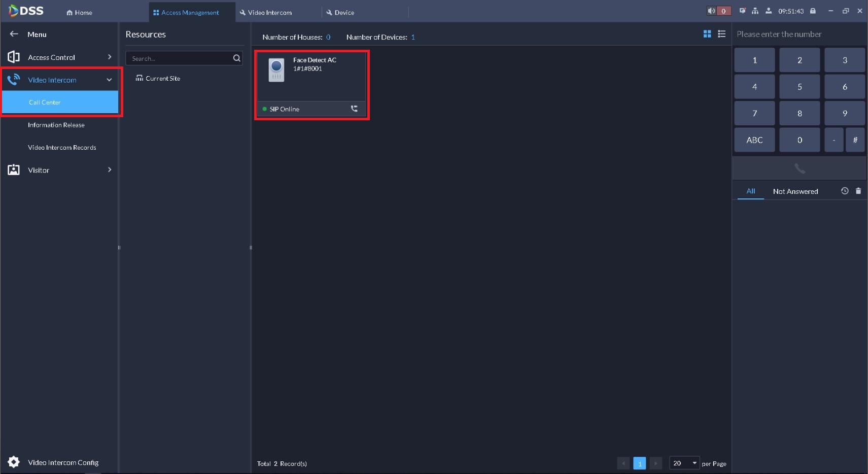The image size is (868, 474).
Task: Select the Not Answered tab
Action: [x=795, y=191]
